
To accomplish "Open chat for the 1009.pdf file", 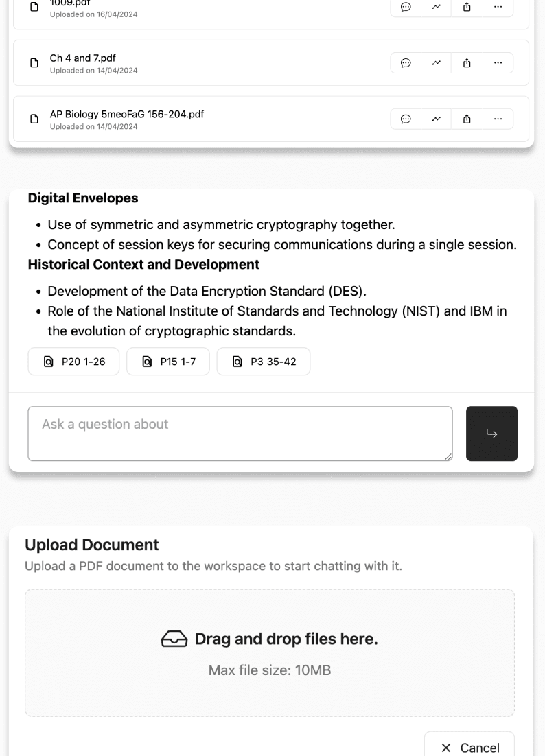I will pos(406,7).
